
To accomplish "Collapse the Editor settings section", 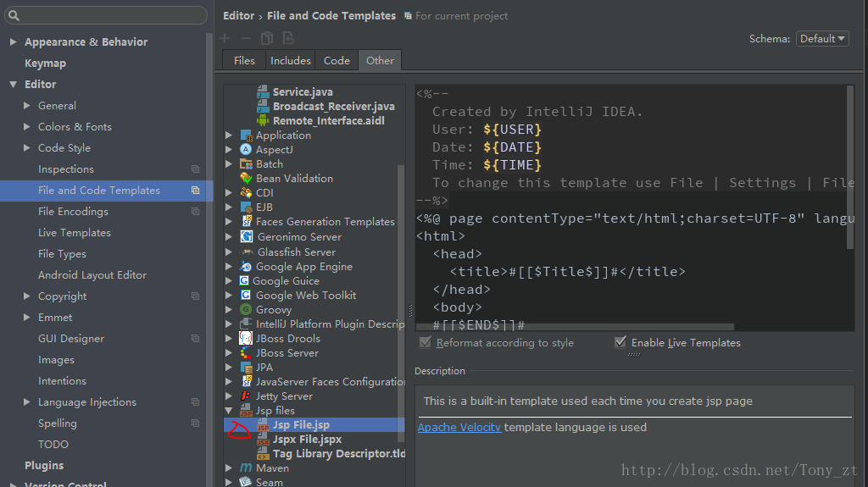I will (14, 84).
